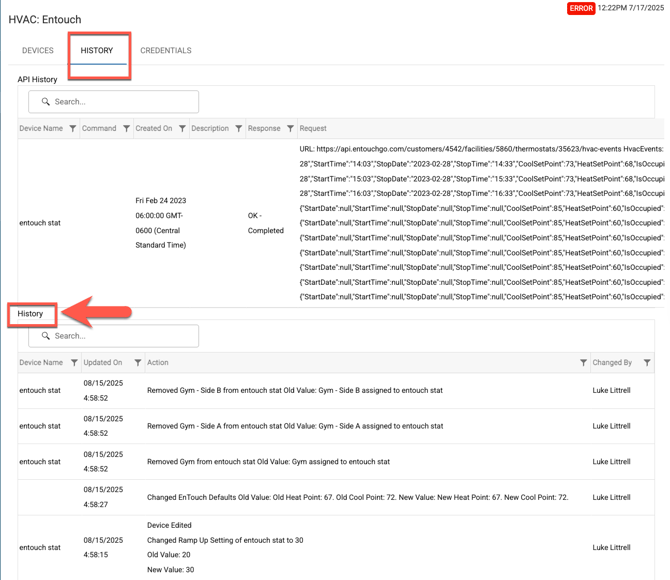Screen dimensions: 670x580
Task: Open the Created On column filter
Action: pos(183,129)
